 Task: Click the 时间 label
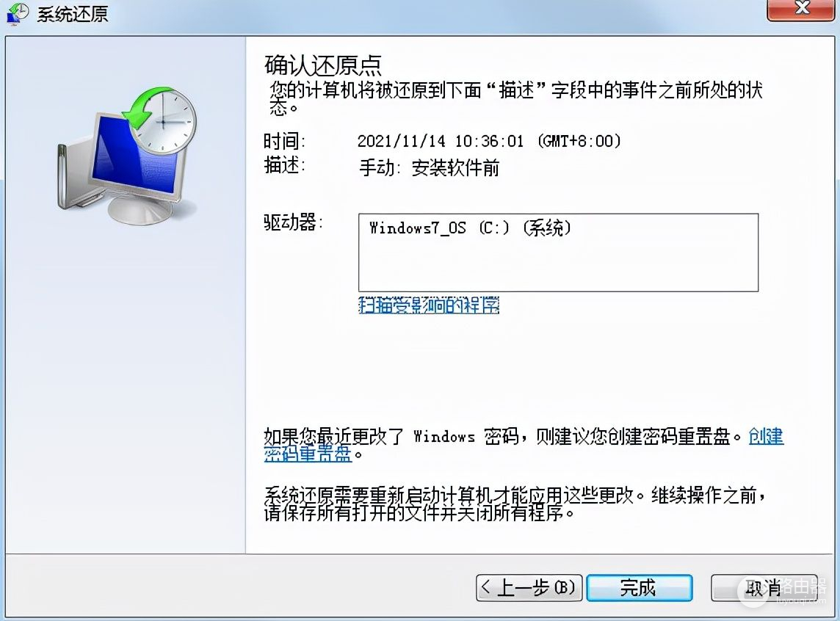[284, 142]
